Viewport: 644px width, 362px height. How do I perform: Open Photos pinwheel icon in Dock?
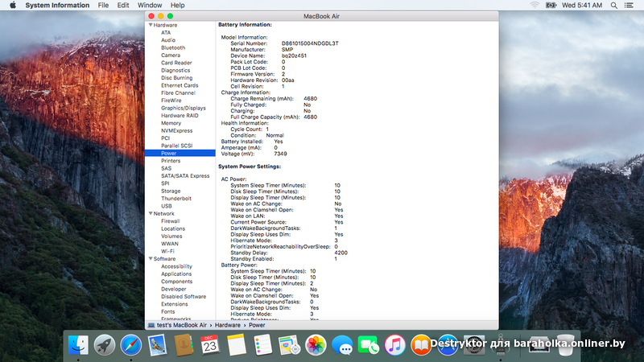[x=316, y=345]
